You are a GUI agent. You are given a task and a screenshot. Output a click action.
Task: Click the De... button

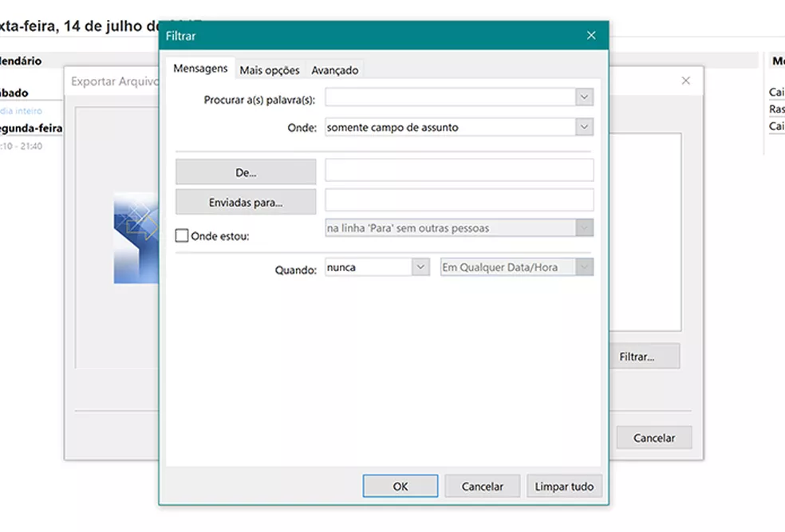click(246, 172)
